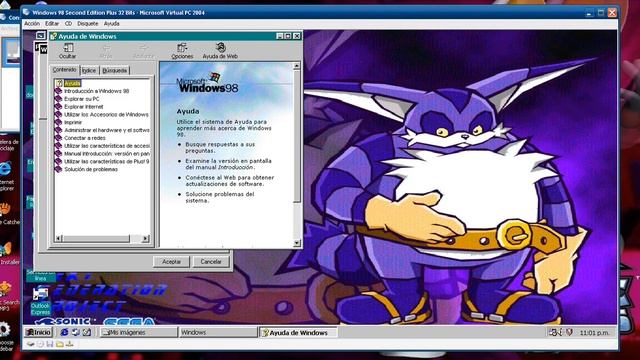Click the hard disk icon in Virtual PC status bar
This screenshot has height=360, width=640.
(31, 344)
